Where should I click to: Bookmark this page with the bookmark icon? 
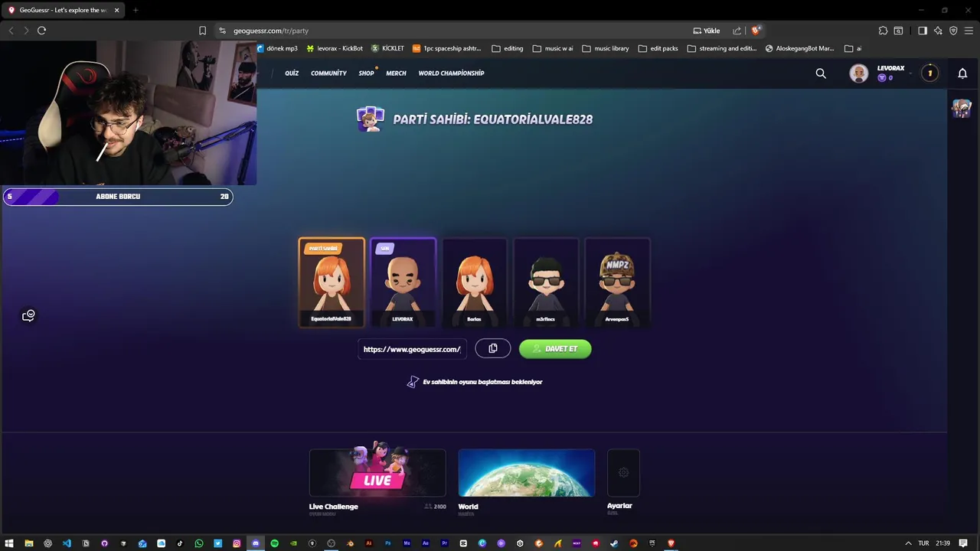click(202, 31)
